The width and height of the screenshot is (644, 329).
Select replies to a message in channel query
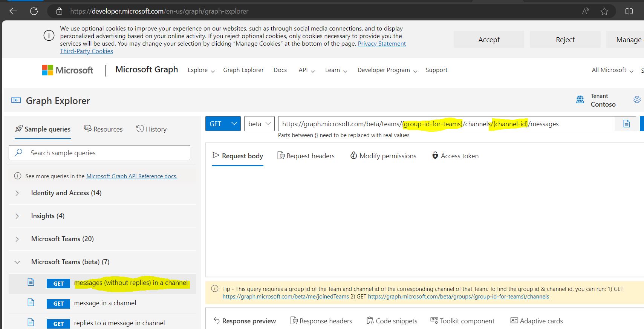[x=119, y=323]
